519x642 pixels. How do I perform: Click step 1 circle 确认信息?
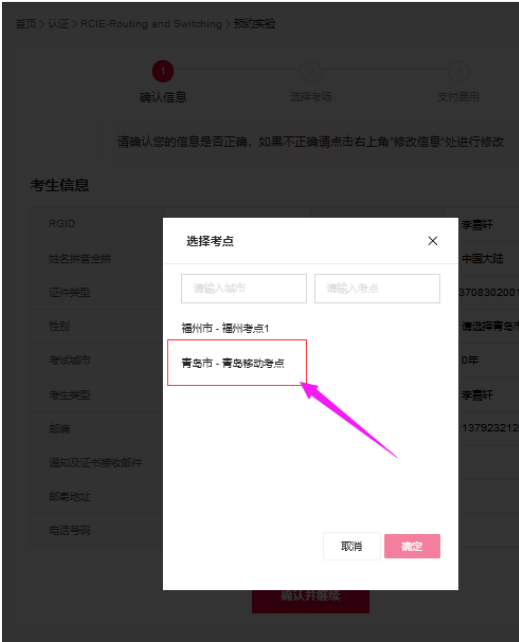163,72
